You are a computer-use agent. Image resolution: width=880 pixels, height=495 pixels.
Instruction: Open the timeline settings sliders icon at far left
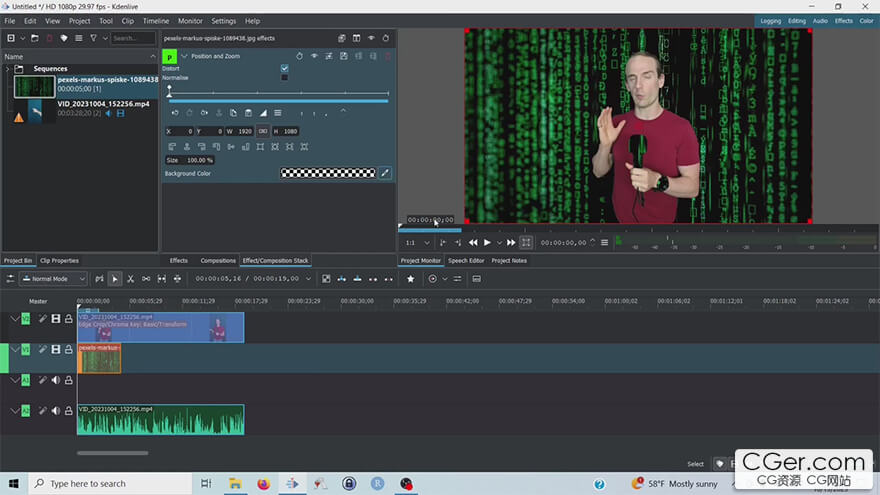pyautogui.click(x=10, y=279)
